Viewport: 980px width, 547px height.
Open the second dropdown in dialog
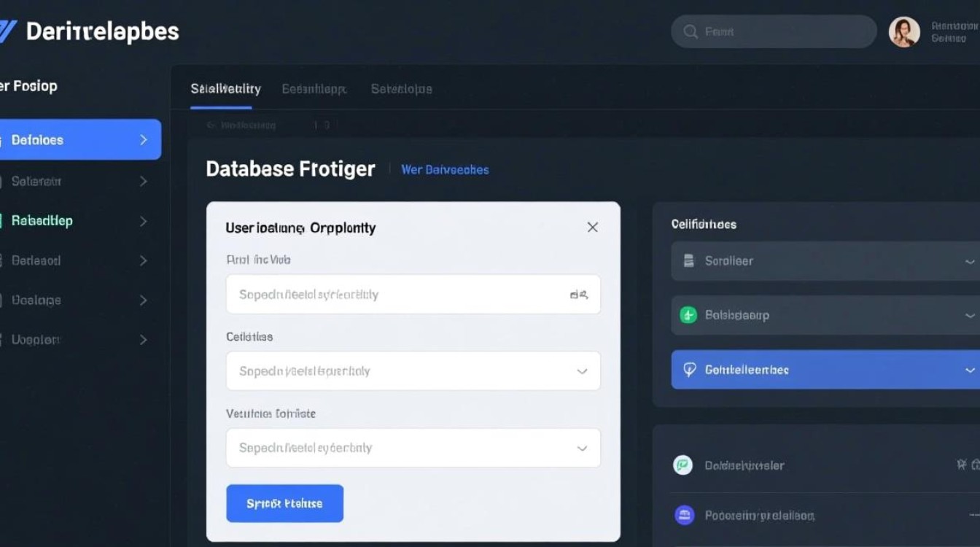click(582, 371)
